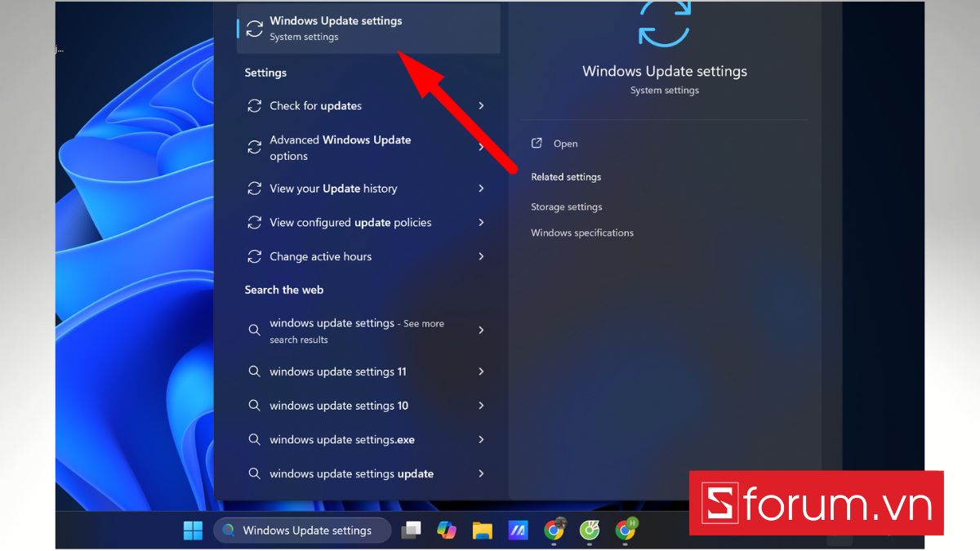Select web result 'windows update settings 11'
Image resolution: width=980 pixels, height=551 pixels.
[368, 371]
